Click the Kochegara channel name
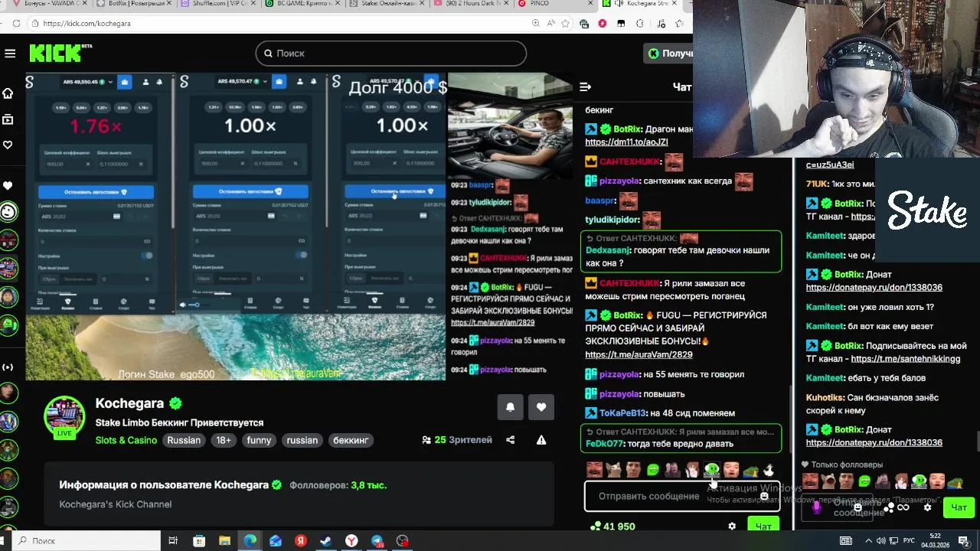Image resolution: width=980 pixels, height=551 pixels. pos(129,403)
